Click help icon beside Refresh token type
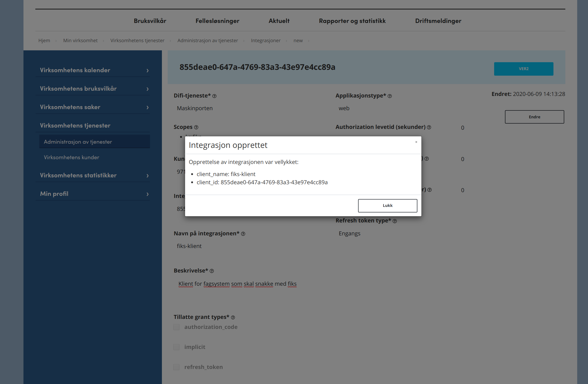Image resolution: width=588 pixels, height=384 pixels. pyautogui.click(x=395, y=221)
